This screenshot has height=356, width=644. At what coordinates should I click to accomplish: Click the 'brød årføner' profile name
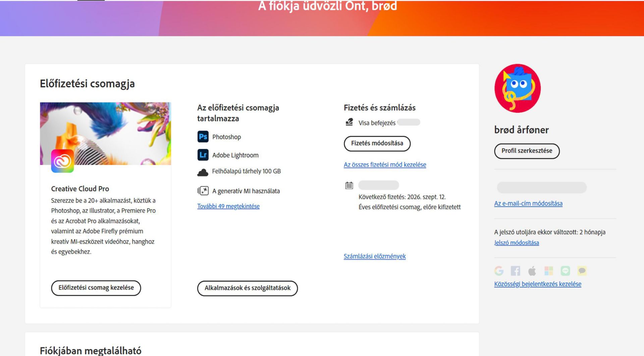pyautogui.click(x=522, y=130)
